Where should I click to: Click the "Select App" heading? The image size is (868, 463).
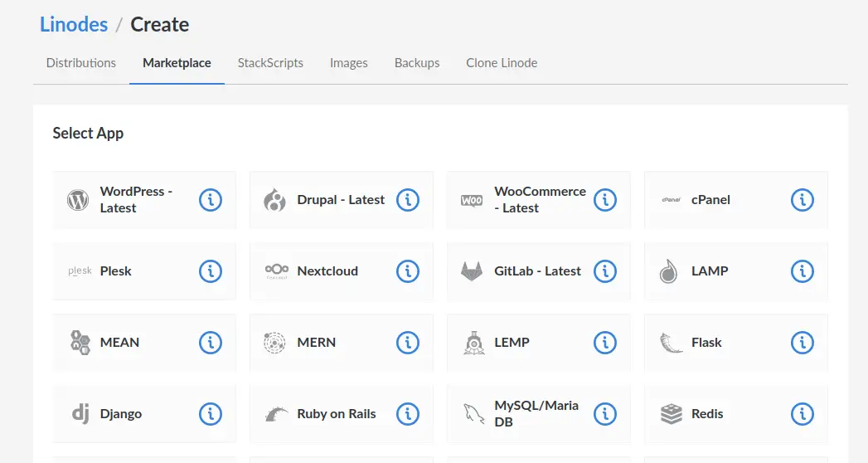[88, 134]
